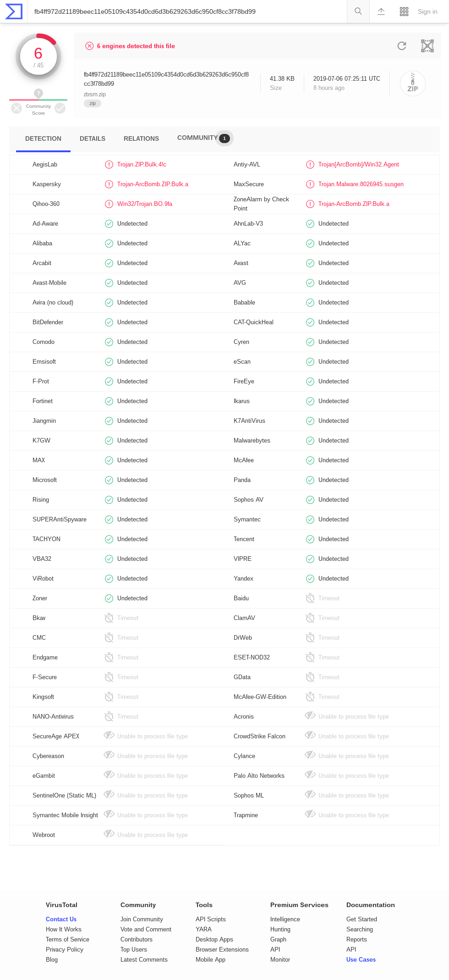
Task: Click the detection score gauge
Action: coord(38,56)
